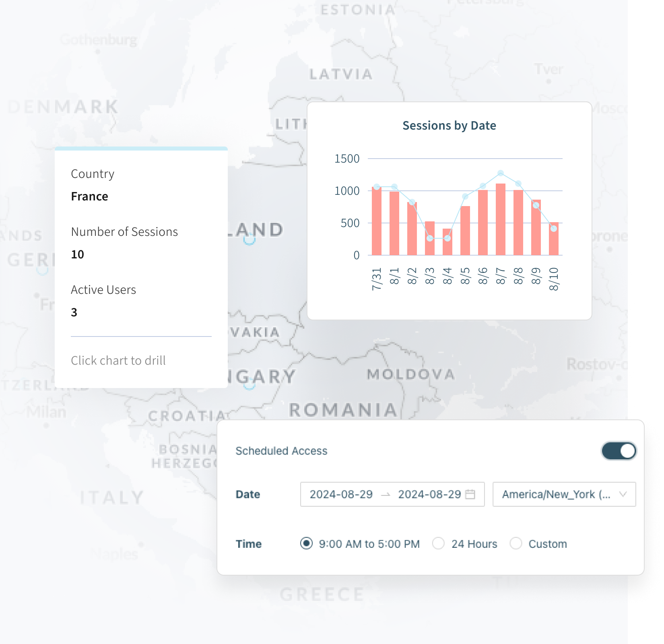The width and height of the screenshot is (664, 644).
Task: Click the 8/6 bar in Sessions chart
Action: point(483,223)
